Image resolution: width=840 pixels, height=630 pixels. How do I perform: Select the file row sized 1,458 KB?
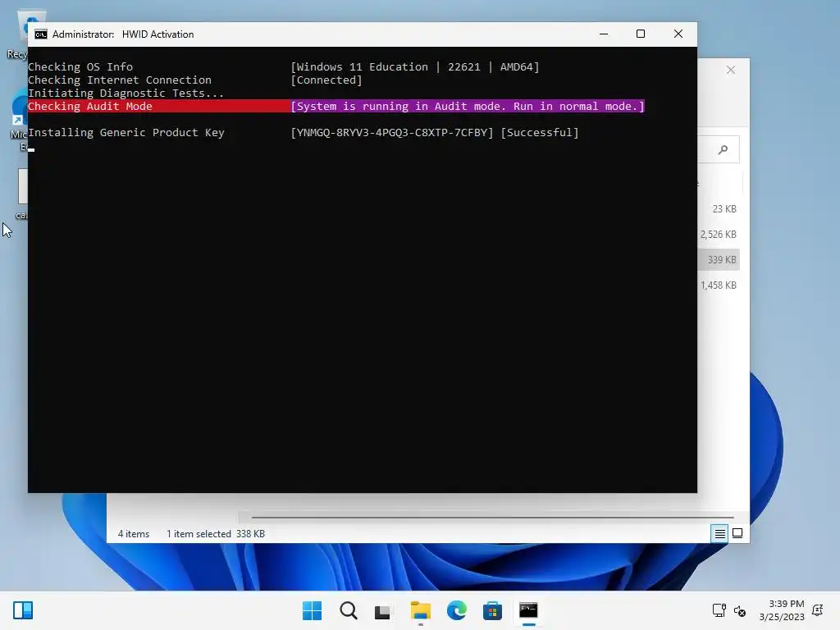click(x=719, y=285)
